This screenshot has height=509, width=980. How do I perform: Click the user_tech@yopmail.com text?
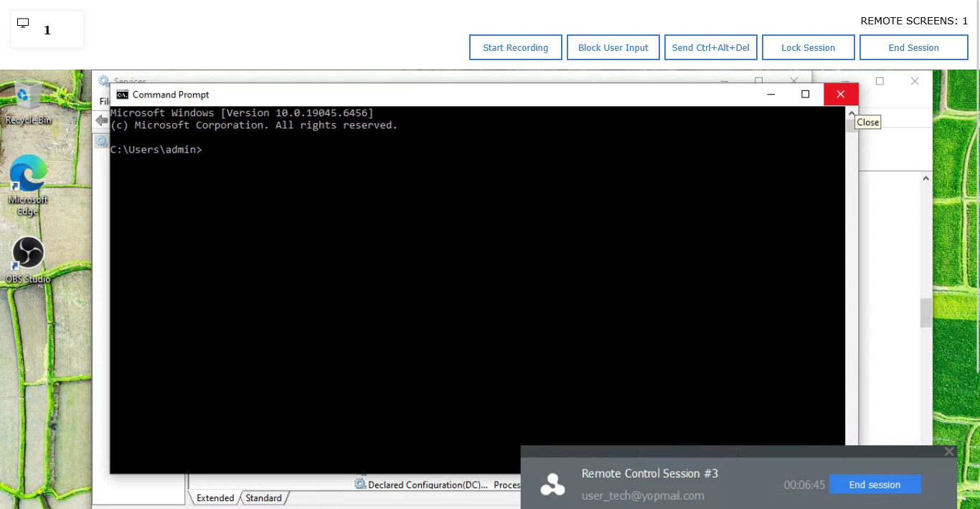(x=643, y=495)
